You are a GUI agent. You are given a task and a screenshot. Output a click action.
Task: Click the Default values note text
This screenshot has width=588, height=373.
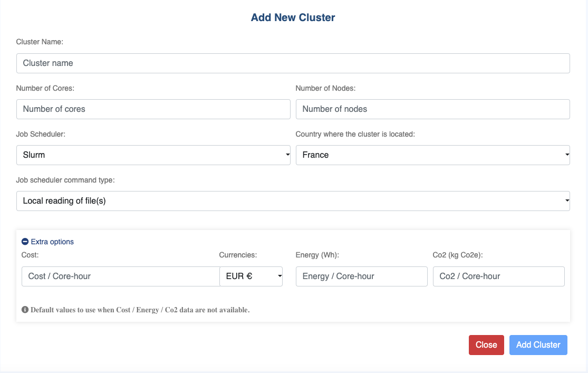pos(140,310)
